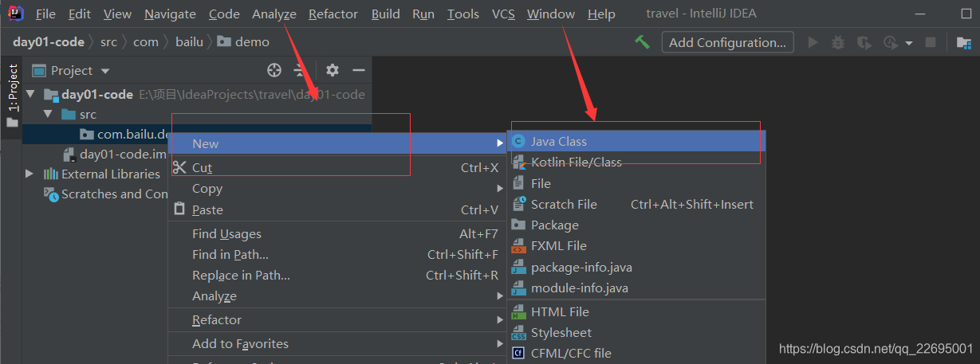Click the Java Class 'C' icon
Screen dimensions: 980x364
click(x=518, y=141)
